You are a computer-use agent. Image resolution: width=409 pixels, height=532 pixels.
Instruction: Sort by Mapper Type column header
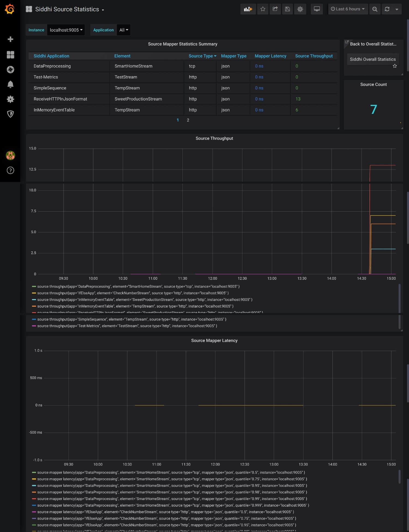pos(234,56)
